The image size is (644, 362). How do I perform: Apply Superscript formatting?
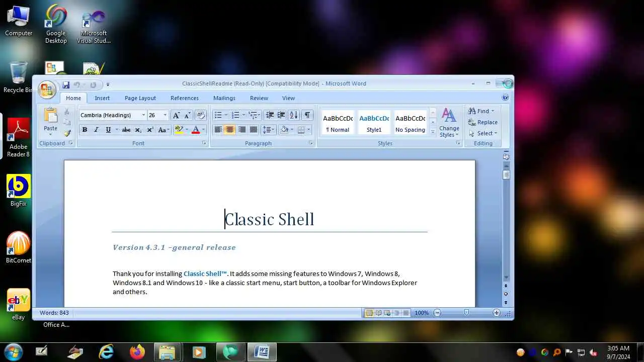click(x=150, y=130)
